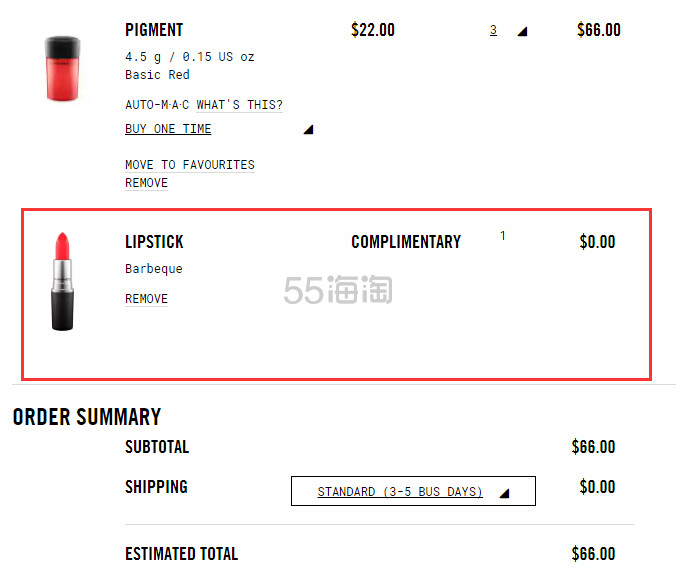Click the $22.00 pigment unit price
The image size is (676, 580).
[x=373, y=30]
